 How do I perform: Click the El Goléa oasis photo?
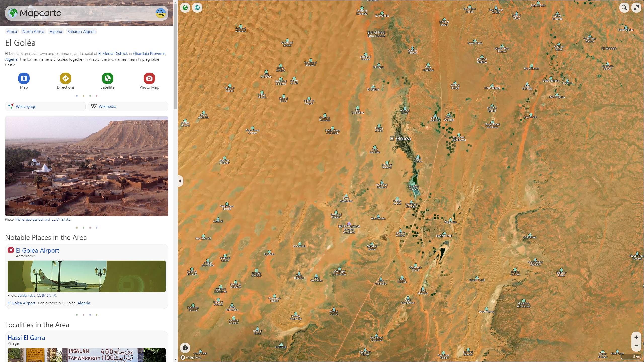coord(87,166)
